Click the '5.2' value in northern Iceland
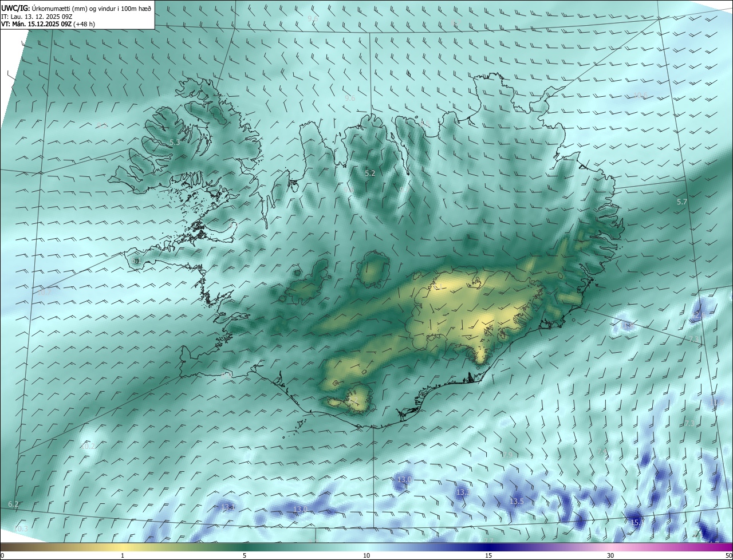Viewport: 733px width, 560px height. (x=370, y=173)
